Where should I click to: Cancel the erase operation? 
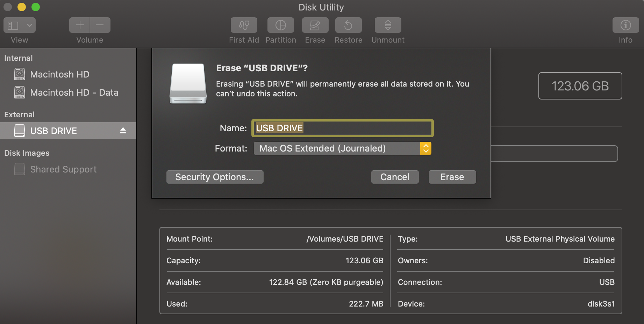395,177
